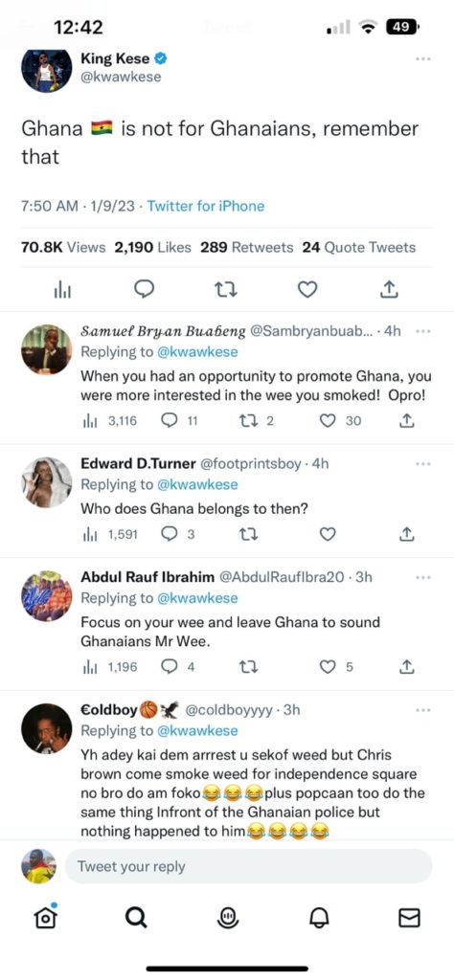454x980 pixels.
Task: Open the Search tab magnifier
Action: coord(136,917)
